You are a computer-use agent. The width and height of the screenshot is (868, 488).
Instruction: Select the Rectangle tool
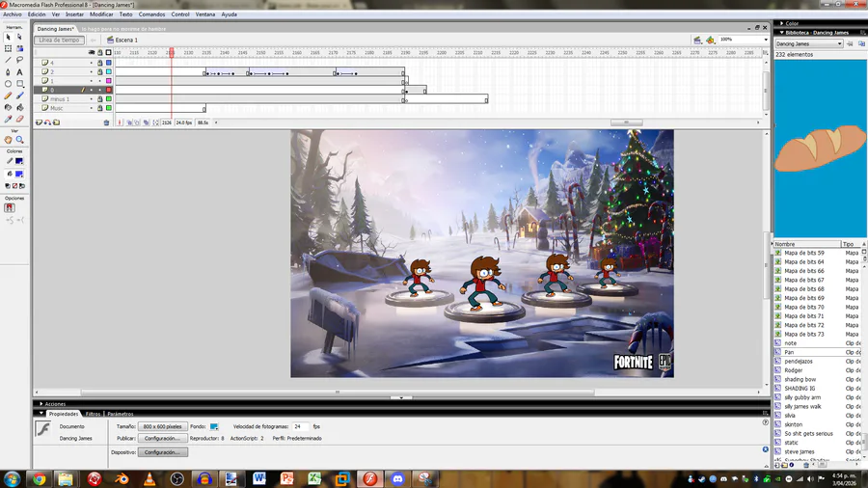coord(20,84)
